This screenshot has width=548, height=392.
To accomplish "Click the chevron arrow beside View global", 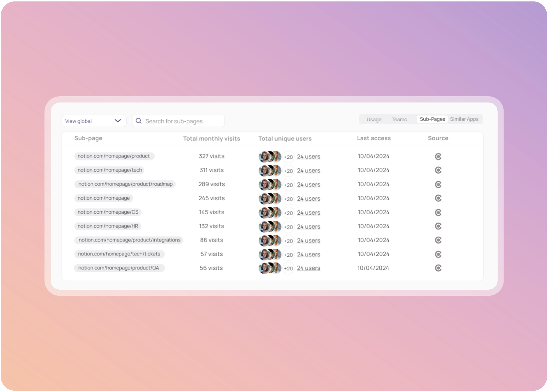I will 118,121.
